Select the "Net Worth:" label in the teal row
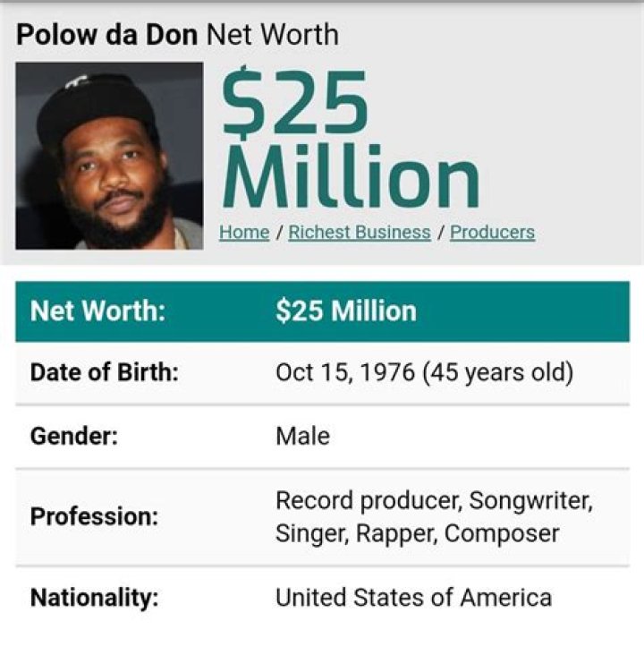The height and width of the screenshot is (655, 644). 97,311
